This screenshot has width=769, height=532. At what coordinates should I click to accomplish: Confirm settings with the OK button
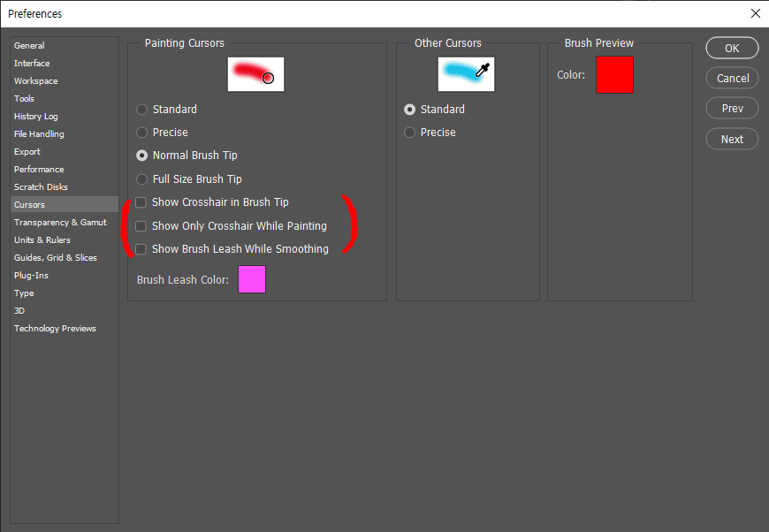732,48
